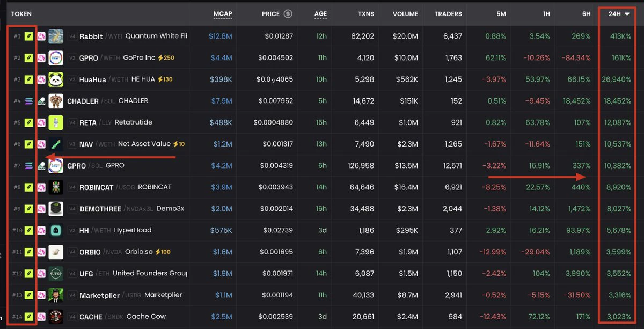Open the UFG / ETH United Founders Group pair
644x329 pixels.
(133, 273)
